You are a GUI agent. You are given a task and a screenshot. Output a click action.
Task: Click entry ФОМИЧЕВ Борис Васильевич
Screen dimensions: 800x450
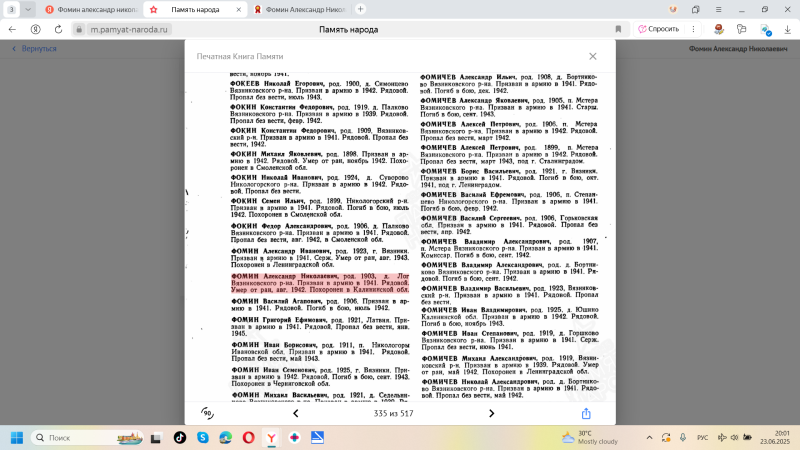point(509,178)
